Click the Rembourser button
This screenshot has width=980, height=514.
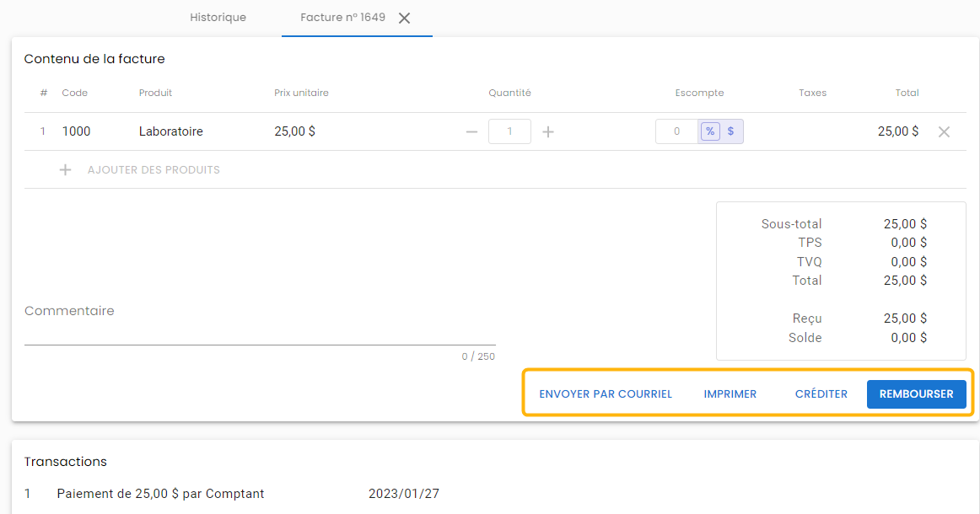[916, 394]
